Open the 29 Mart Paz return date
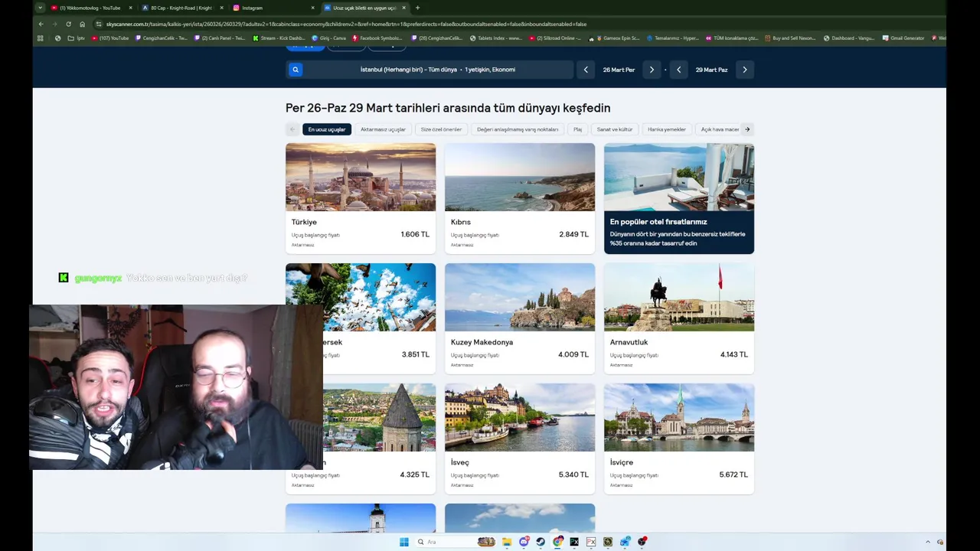Screen dimensions: 980x551 click(x=711, y=70)
